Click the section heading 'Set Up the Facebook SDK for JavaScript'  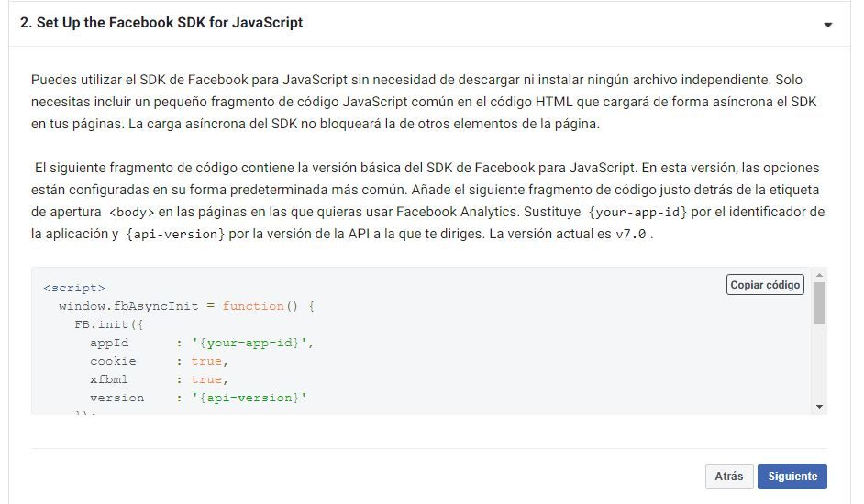coord(161,23)
